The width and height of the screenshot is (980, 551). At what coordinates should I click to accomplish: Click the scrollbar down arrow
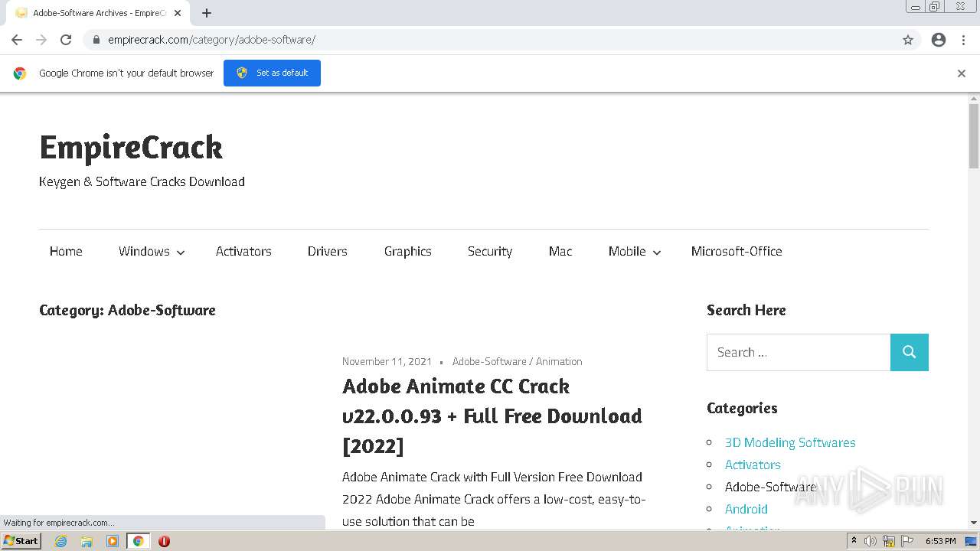pyautogui.click(x=974, y=523)
